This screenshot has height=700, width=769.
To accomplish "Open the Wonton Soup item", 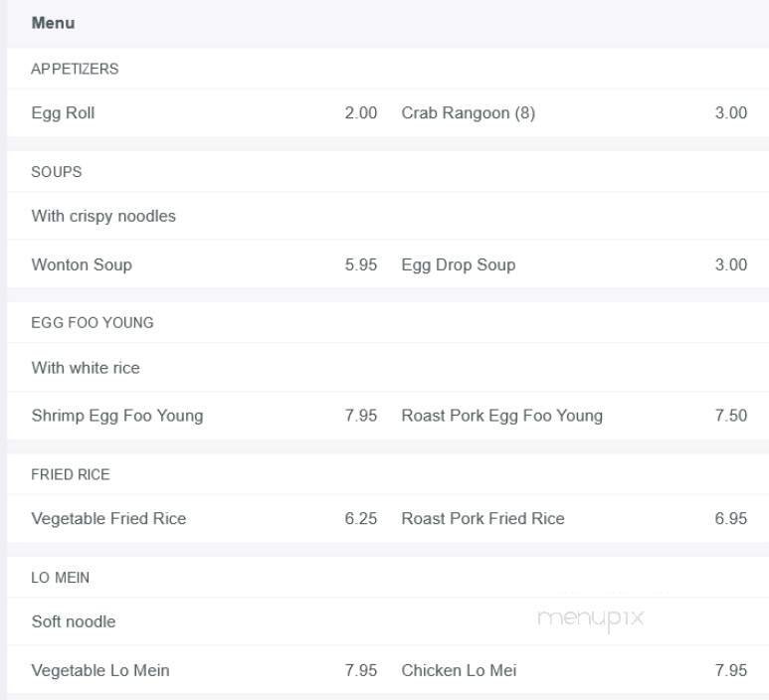I will (82, 265).
